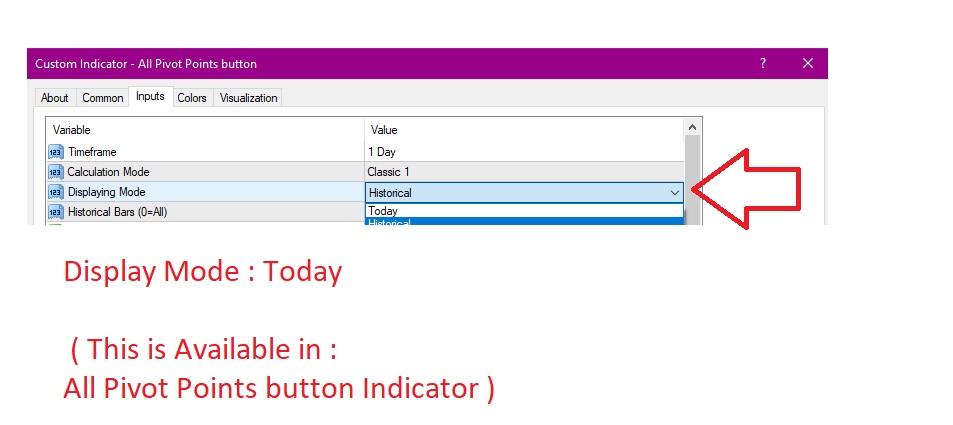Click the Calculation Mode row icon
The image size is (953, 425).
[56, 172]
